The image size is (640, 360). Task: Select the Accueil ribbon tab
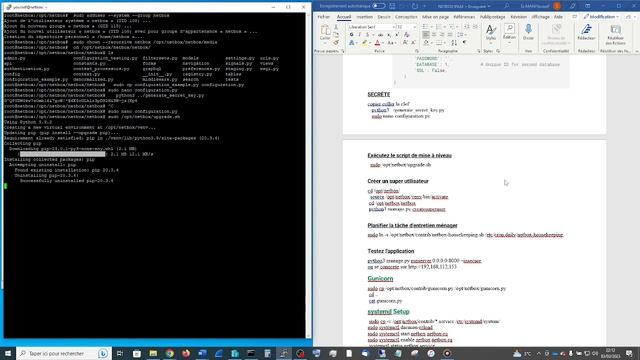coord(344,17)
